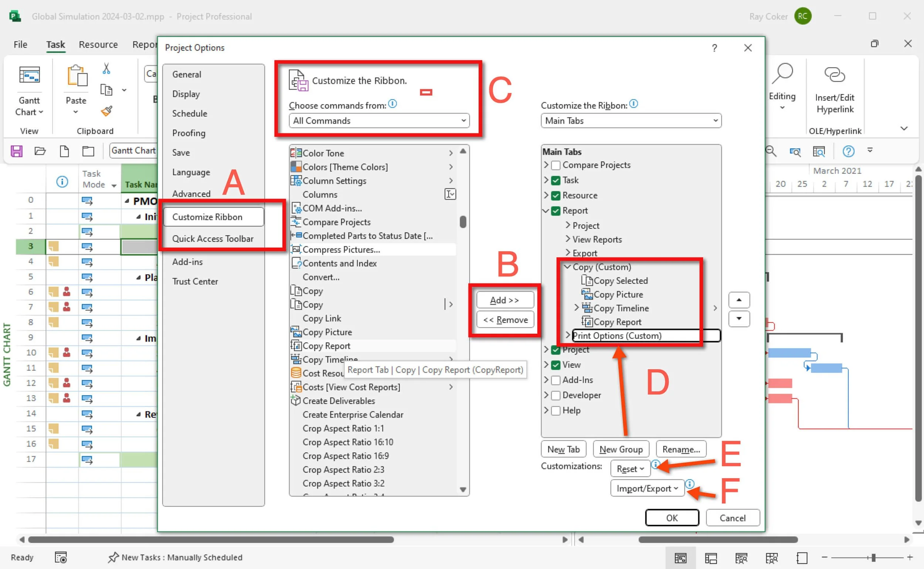Click the Open folder icon in quick toolbar
The height and width of the screenshot is (569, 924).
pyautogui.click(x=40, y=151)
